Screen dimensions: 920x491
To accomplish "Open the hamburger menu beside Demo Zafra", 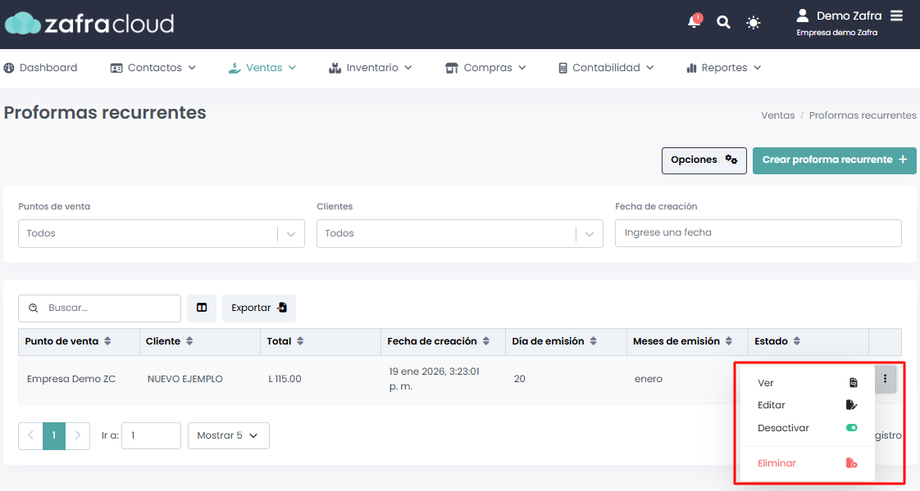I will 897,16.
